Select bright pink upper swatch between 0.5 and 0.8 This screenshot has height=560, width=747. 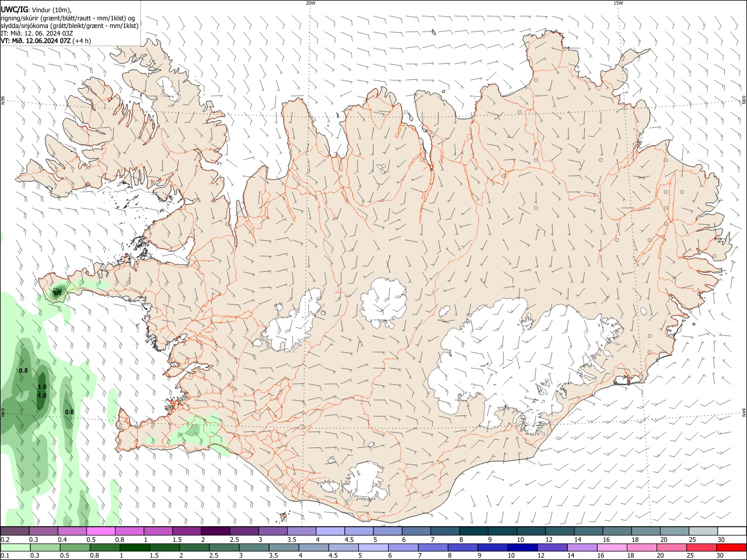pyautogui.click(x=100, y=531)
